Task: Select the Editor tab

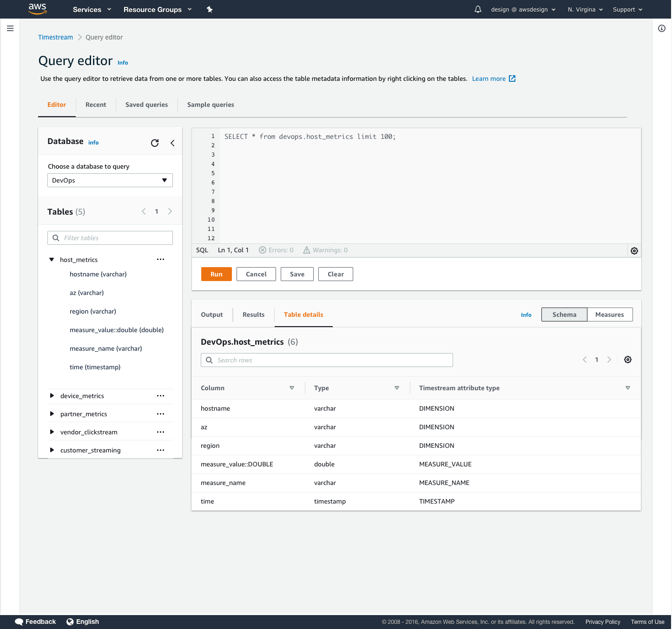Action: tap(57, 105)
